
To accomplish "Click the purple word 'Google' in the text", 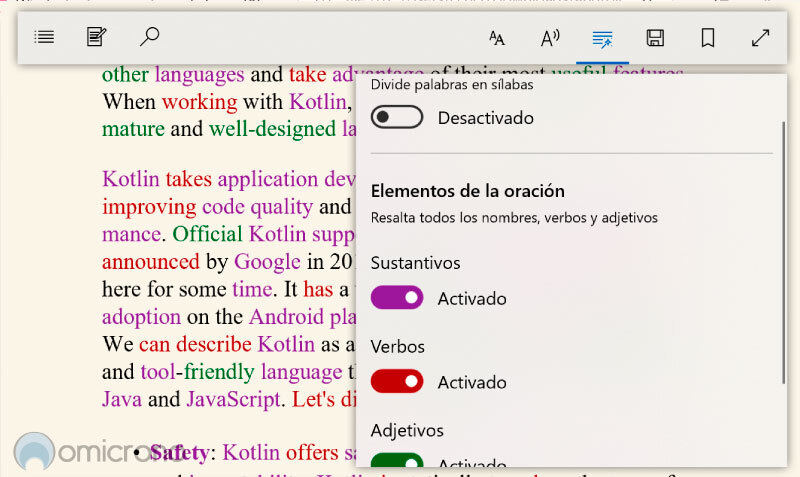I will coord(267,262).
